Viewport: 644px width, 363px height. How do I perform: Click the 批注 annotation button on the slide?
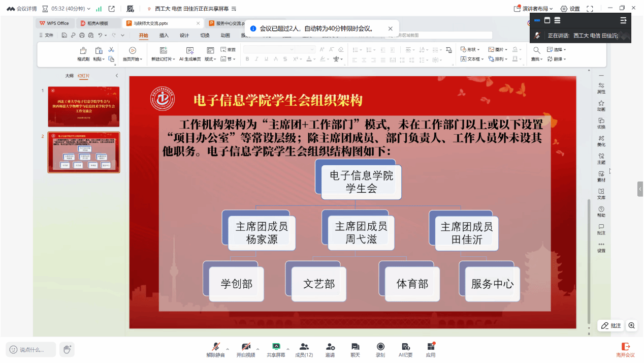tap(611, 325)
